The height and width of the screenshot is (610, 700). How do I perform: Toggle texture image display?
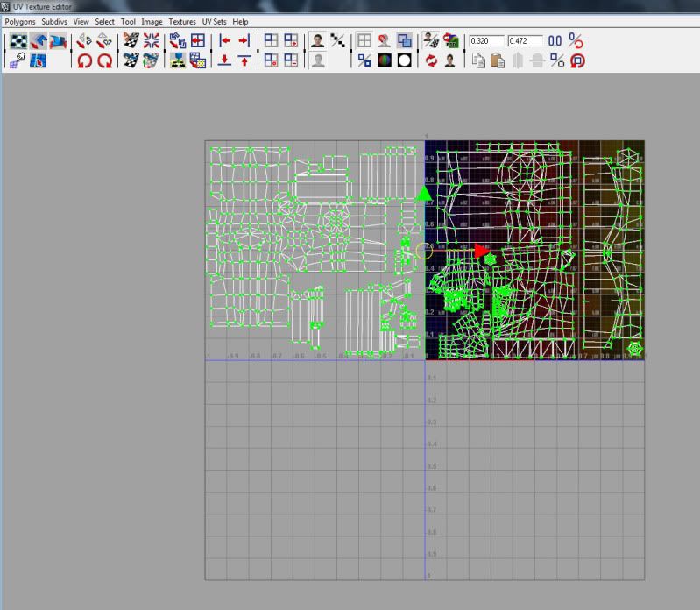[318, 41]
